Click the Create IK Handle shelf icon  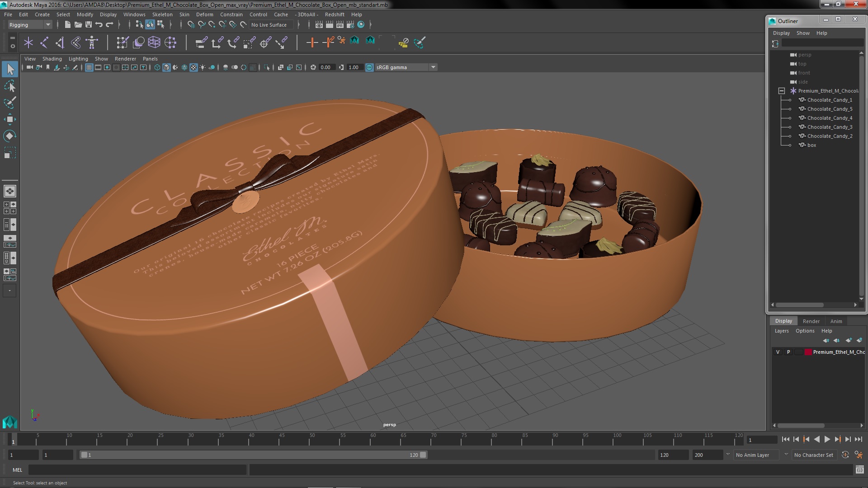point(60,42)
